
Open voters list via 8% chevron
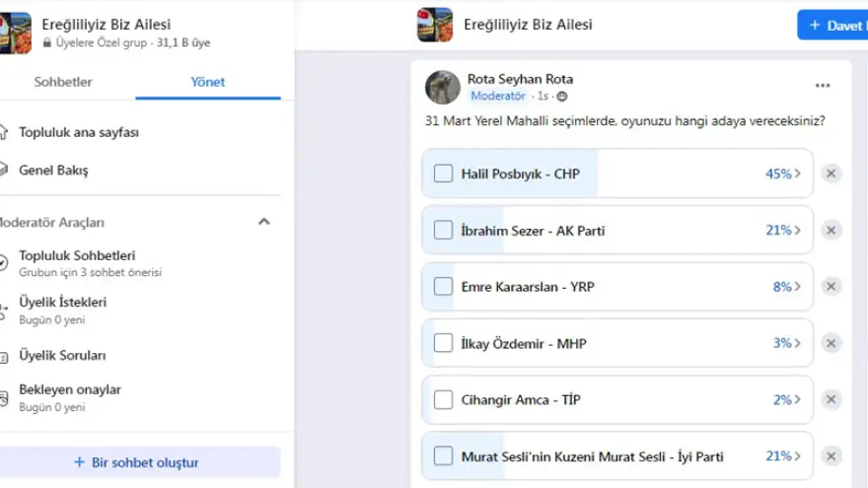point(798,287)
